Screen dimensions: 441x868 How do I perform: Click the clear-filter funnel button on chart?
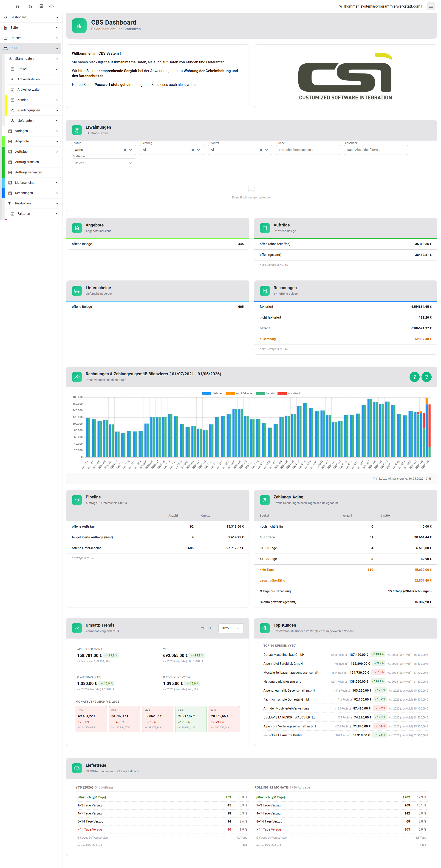point(414,377)
